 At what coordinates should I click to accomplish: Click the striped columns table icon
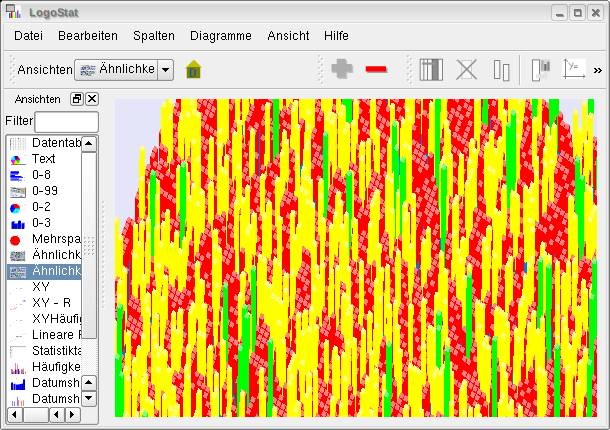431,70
